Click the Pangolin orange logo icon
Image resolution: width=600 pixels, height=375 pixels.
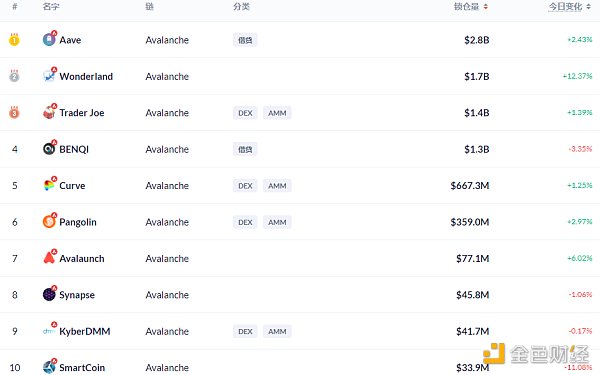pos(49,221)
